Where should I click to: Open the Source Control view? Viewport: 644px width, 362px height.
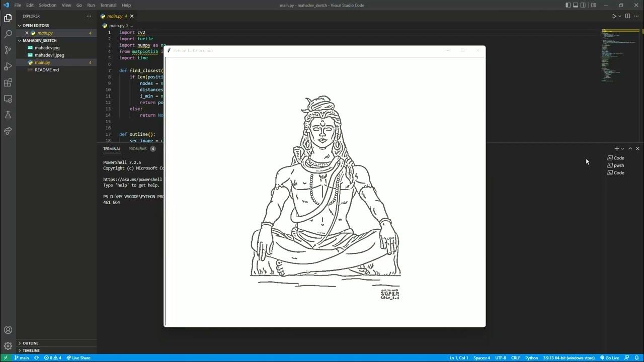pyautogui.click(x=8, y=50)
